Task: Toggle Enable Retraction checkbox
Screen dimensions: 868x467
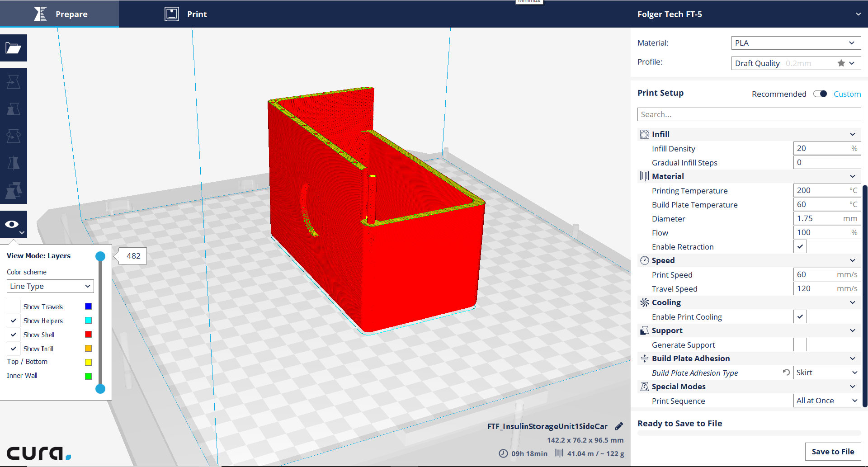Action: tap(800, 246)
